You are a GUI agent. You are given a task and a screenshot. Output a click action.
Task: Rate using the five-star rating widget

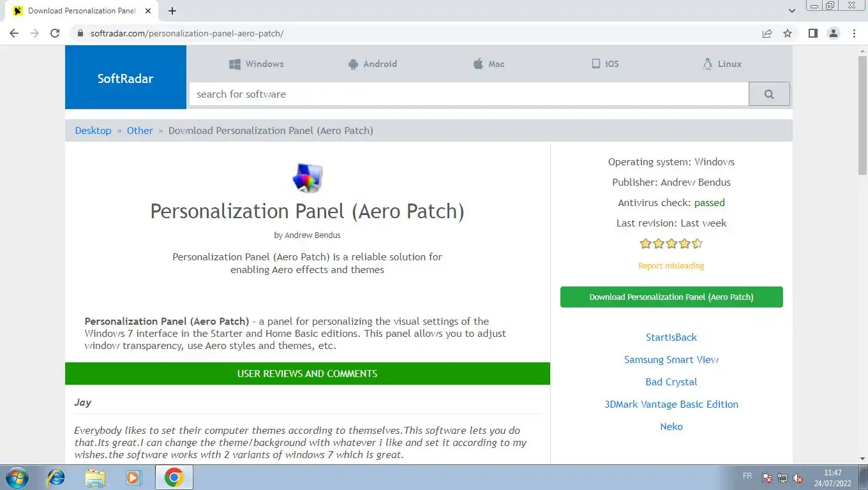click(x=671, y=244)
